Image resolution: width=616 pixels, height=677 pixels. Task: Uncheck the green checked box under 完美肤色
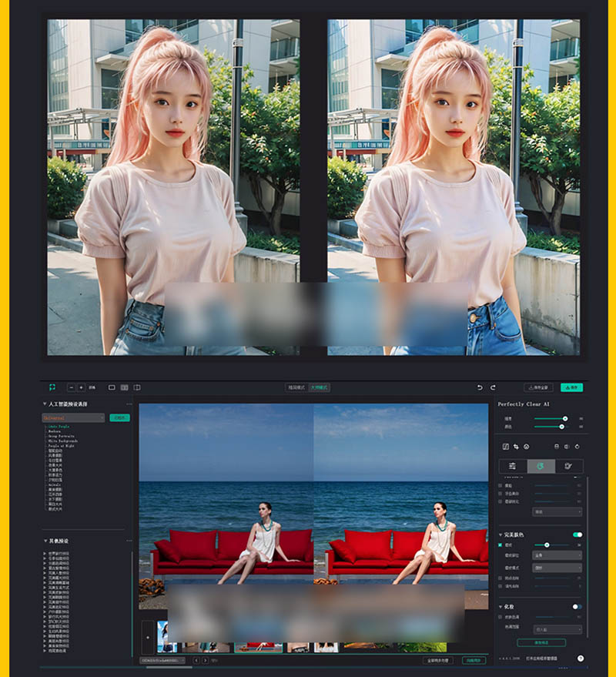[x=500, y=545]
